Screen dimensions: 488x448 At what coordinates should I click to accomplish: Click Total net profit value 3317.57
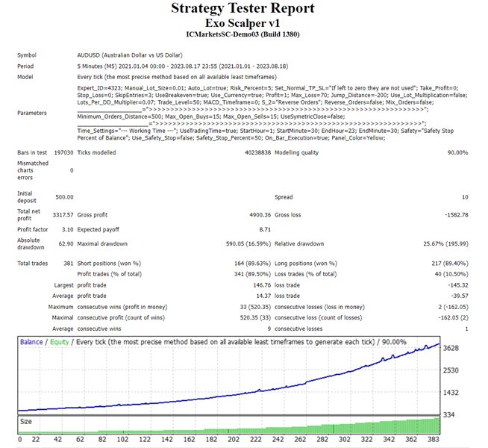[63, 215]
